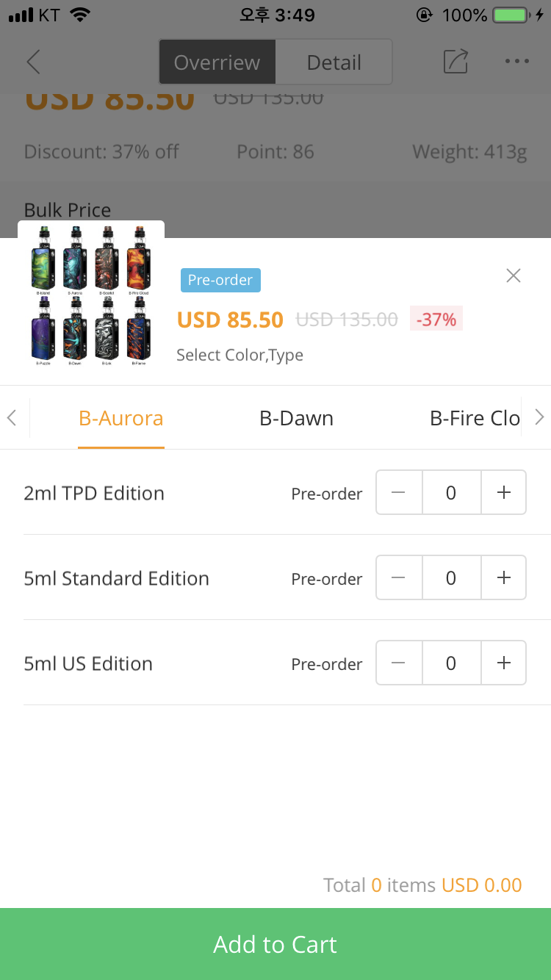Tap the product color variants thumbnail
This screenshot has width=551, height=980.
pyautogui.click(x=91, y=295)
